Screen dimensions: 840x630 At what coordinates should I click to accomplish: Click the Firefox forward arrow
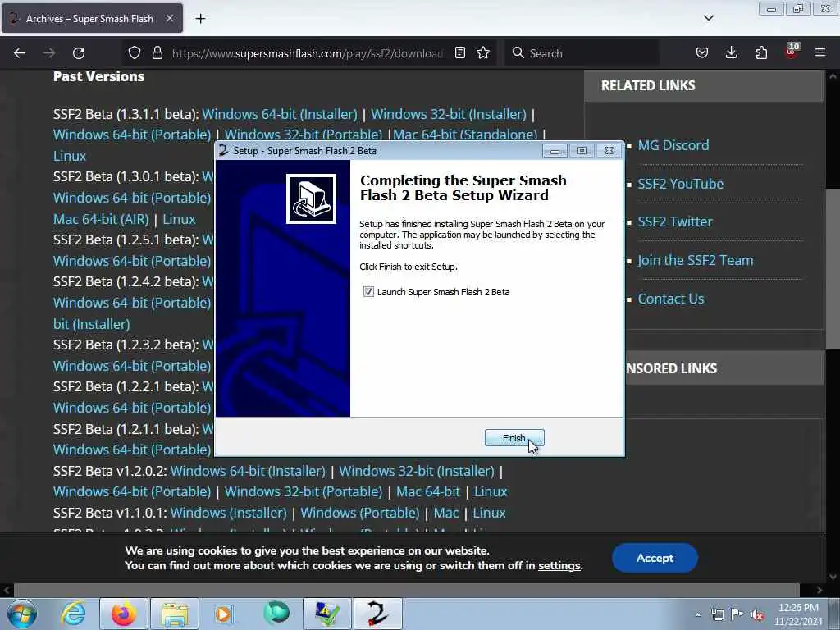(48, 53)
